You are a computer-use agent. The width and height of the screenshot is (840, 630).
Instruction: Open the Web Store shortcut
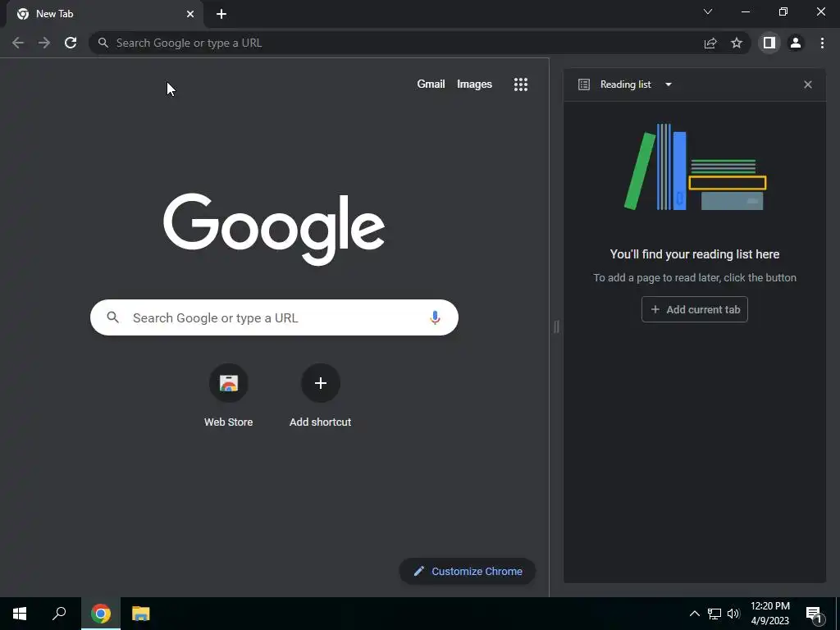(x=228, y=396)
